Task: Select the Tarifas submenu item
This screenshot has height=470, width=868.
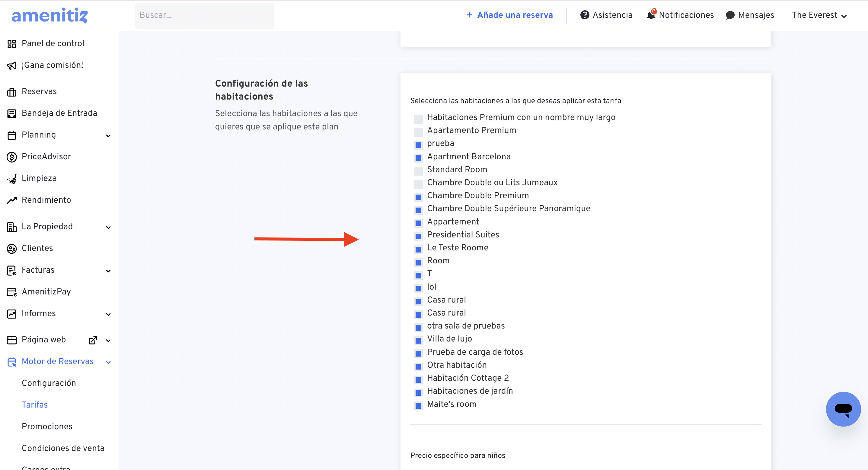Action: [x=35, y=405]
